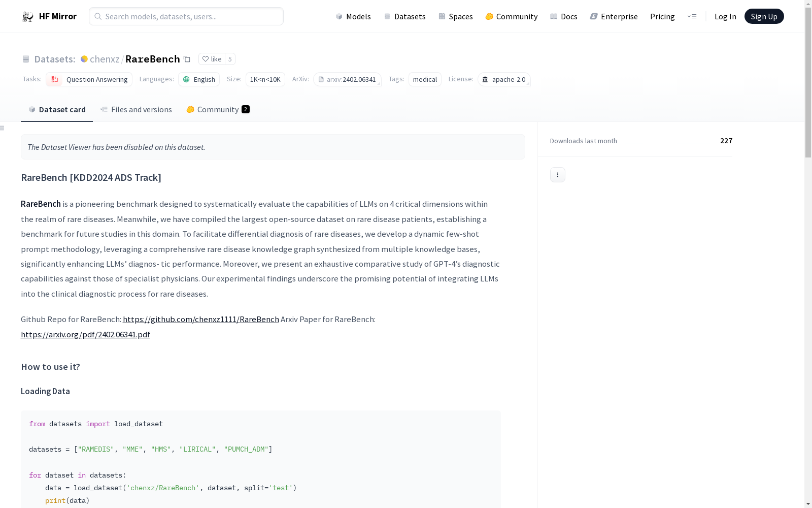
Task: Click the Sign Up button
Action: pyautogui.click(x=764, y=16)
